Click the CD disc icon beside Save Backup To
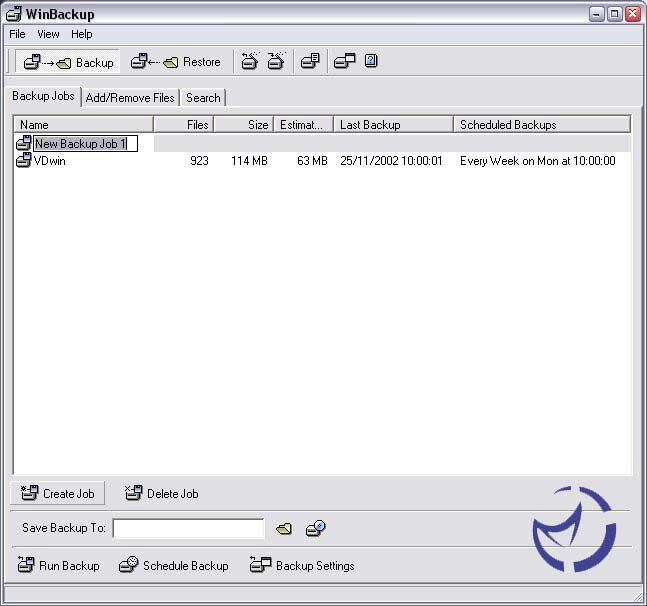 [x=316, y=528]
